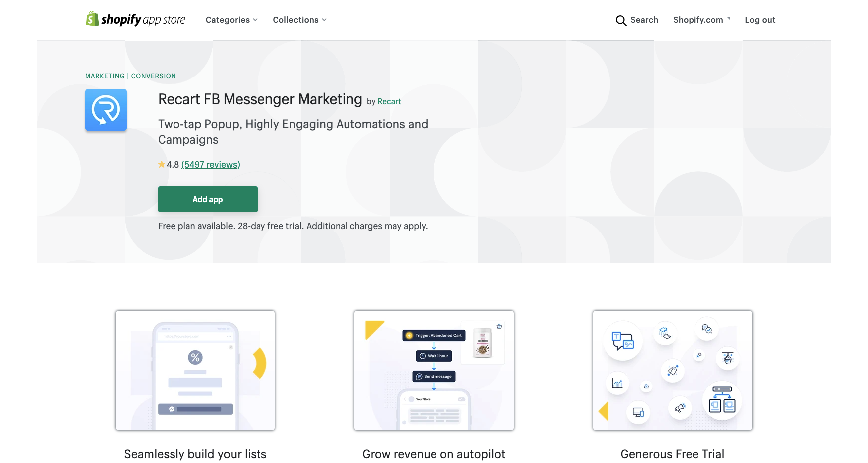Viewport: 868px width, 463px height.
Task: Click the 4.8 rating value
Action: (173, 164)
